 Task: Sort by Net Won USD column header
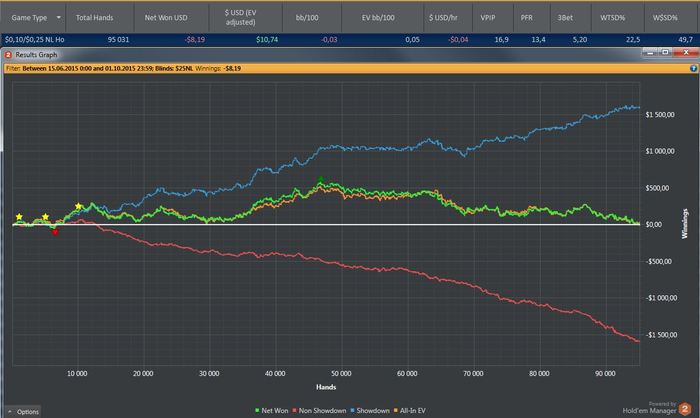click(166, 18)
